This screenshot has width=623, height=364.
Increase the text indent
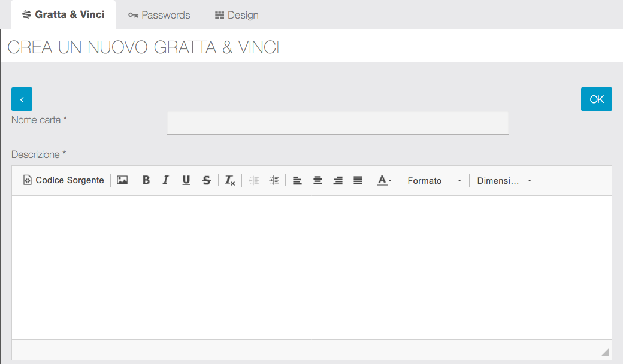[x=274, y=180]
